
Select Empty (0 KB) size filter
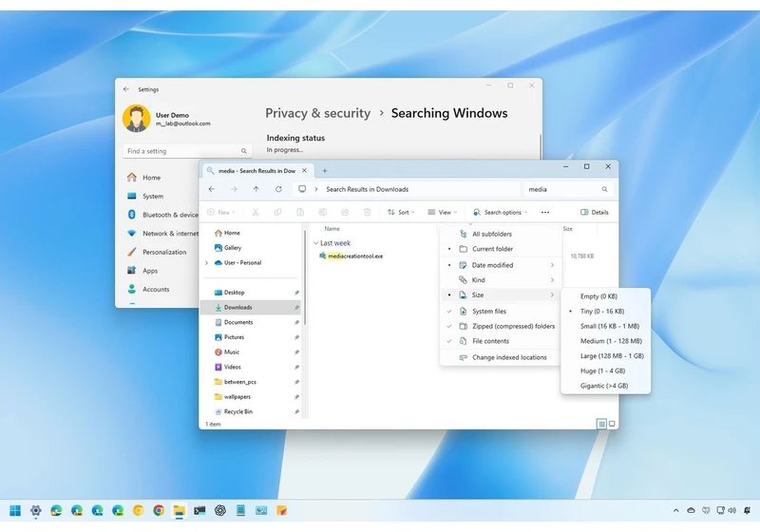pyautogui.click(x=605, y=296)
